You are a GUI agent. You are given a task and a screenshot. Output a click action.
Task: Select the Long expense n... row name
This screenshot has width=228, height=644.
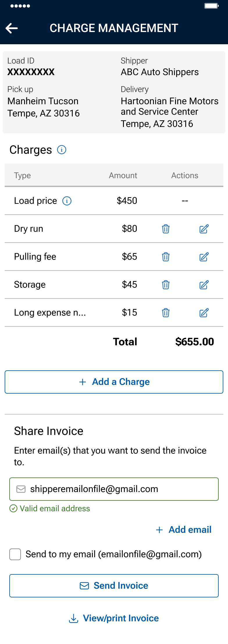point(50,313)
